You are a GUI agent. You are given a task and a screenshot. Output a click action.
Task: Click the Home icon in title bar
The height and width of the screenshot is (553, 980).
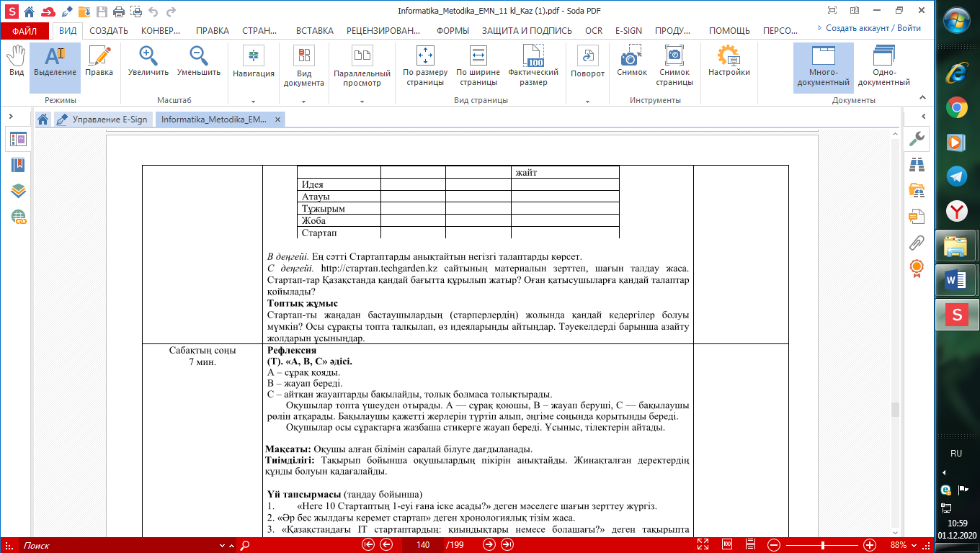tap(29, 12)
